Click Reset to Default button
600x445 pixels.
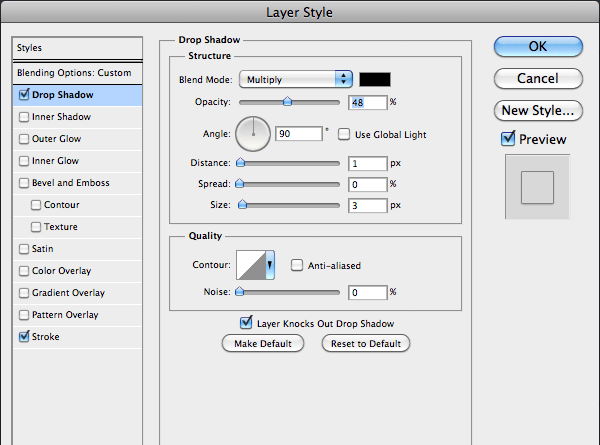coord(366,343)
